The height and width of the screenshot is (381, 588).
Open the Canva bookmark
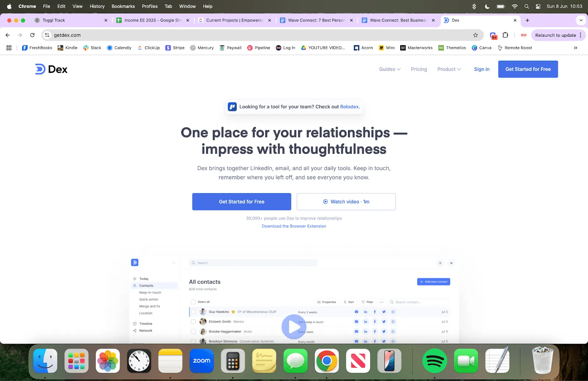click(481, 48)
